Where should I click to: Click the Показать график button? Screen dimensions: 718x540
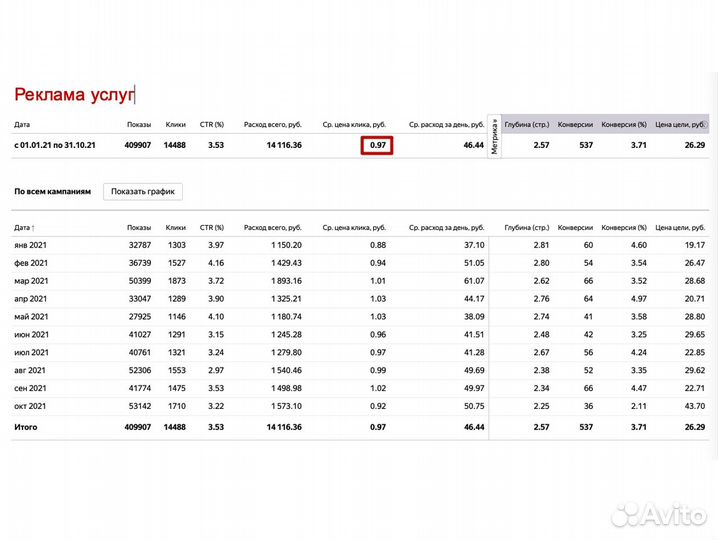point(143,191)
